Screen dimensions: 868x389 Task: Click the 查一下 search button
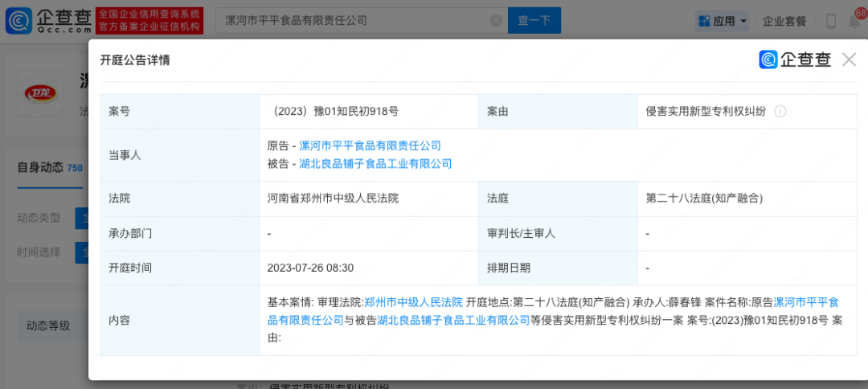point(534,20)
